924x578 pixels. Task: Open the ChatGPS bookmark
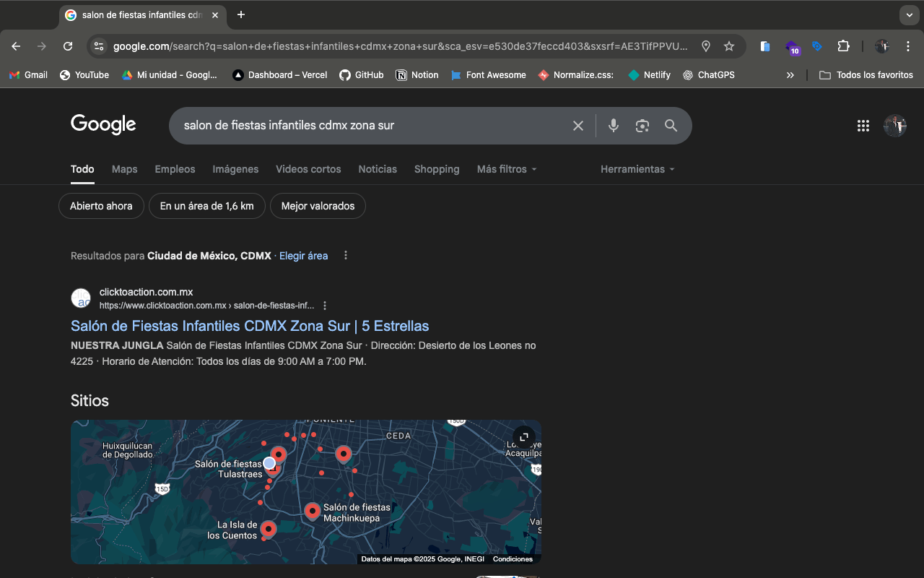point(708,75)
